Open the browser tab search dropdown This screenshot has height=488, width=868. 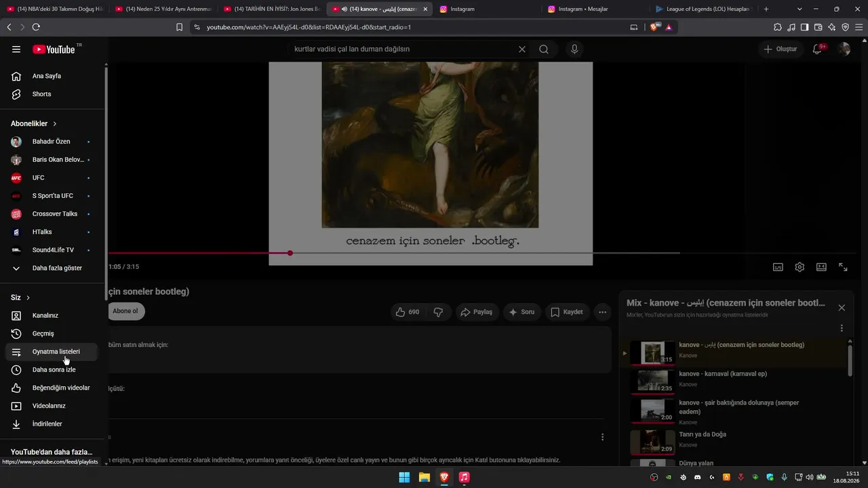(800, 9)
